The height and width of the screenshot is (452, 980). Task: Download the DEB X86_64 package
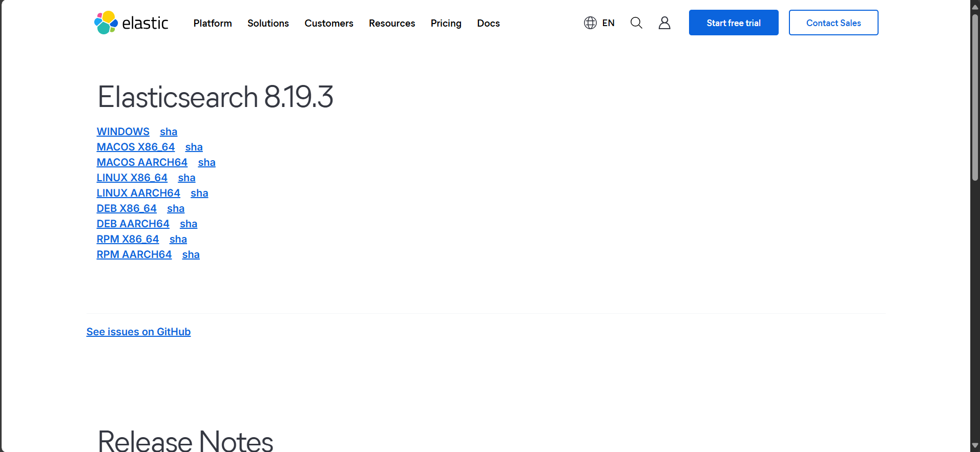coord(127,208)
